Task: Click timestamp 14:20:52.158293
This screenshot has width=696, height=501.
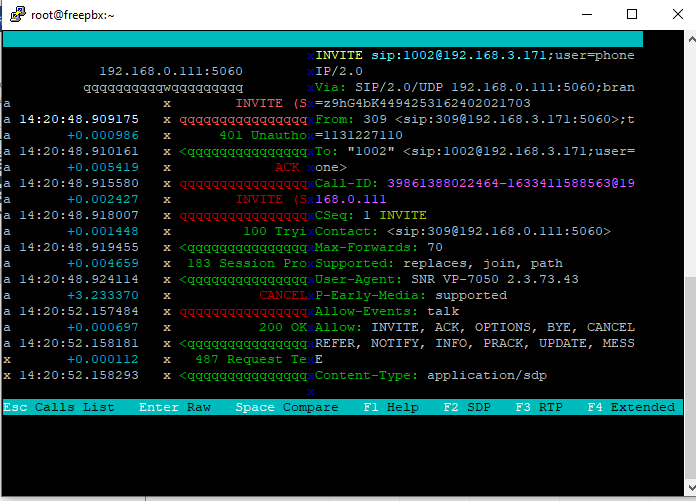Action: click(x=79, y=375)
